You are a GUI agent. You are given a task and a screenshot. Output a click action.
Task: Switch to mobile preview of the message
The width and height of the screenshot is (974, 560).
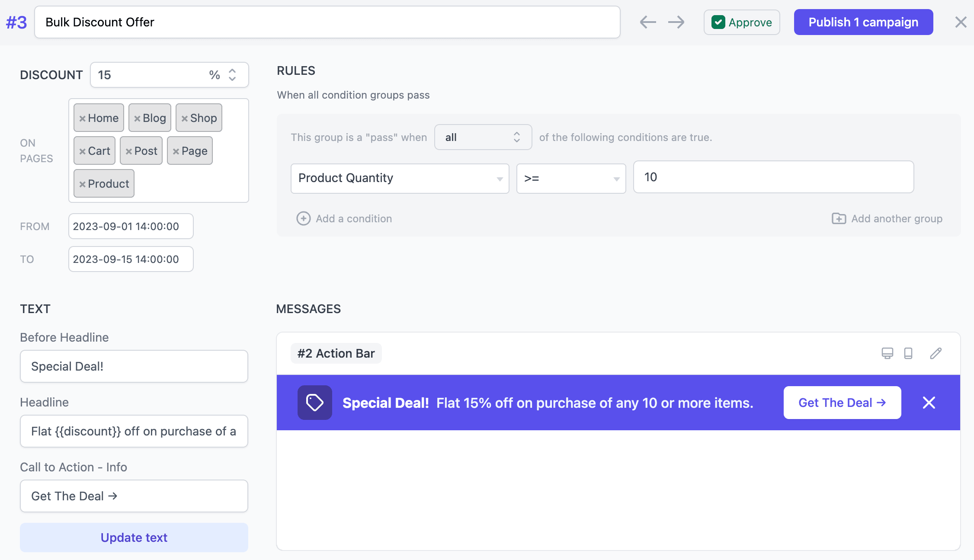[x=908, y=353]
